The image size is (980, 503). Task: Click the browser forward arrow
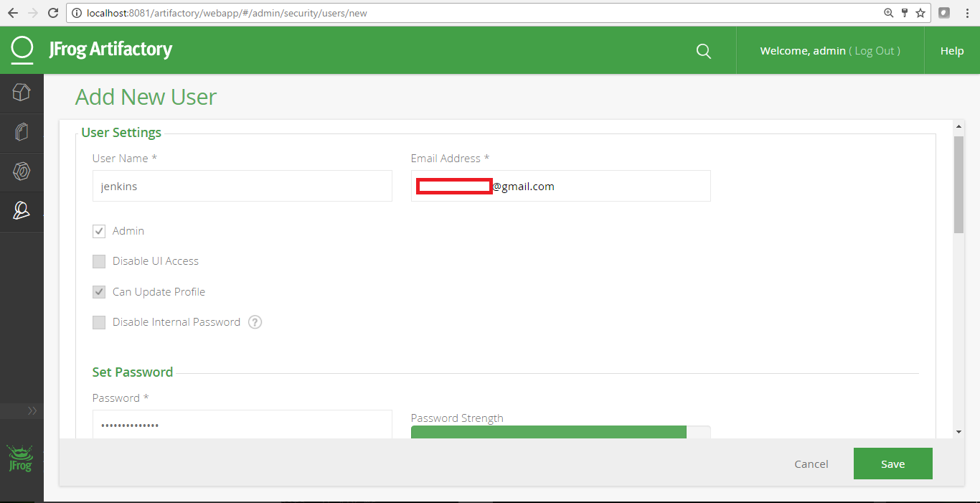tap(33, 13)
